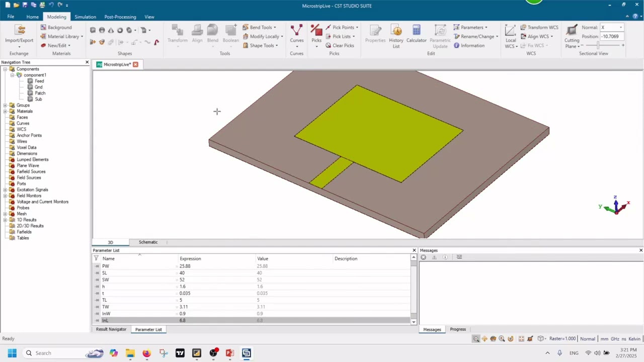Screen dimensions: 644x362
Task: Open the Pick Points dropdown
Action: 342,27
